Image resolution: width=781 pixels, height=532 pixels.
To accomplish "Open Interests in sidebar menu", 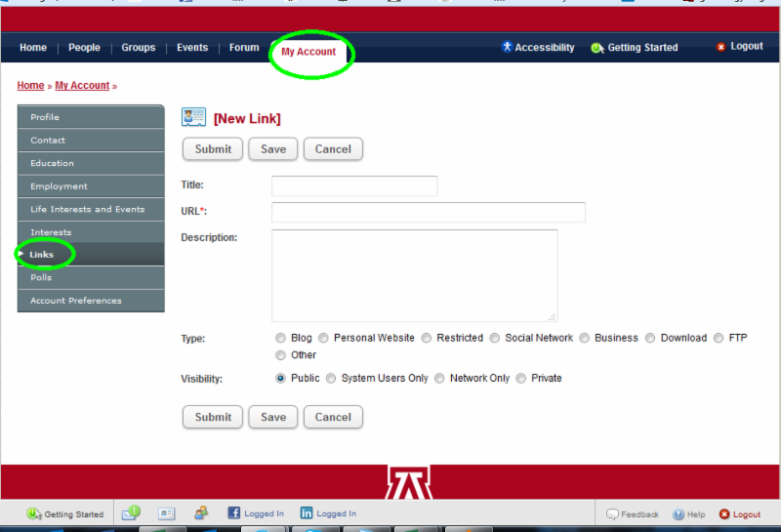I will pos(91,232).
